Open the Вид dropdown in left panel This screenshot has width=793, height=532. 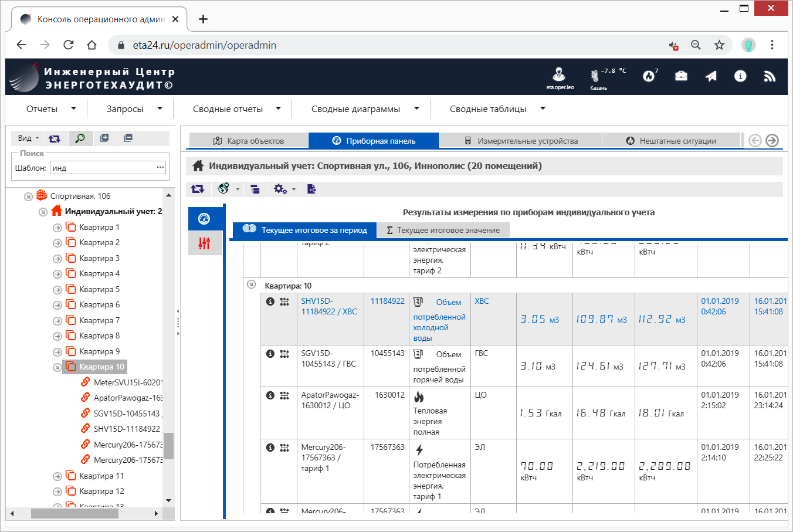click(28, 138)
